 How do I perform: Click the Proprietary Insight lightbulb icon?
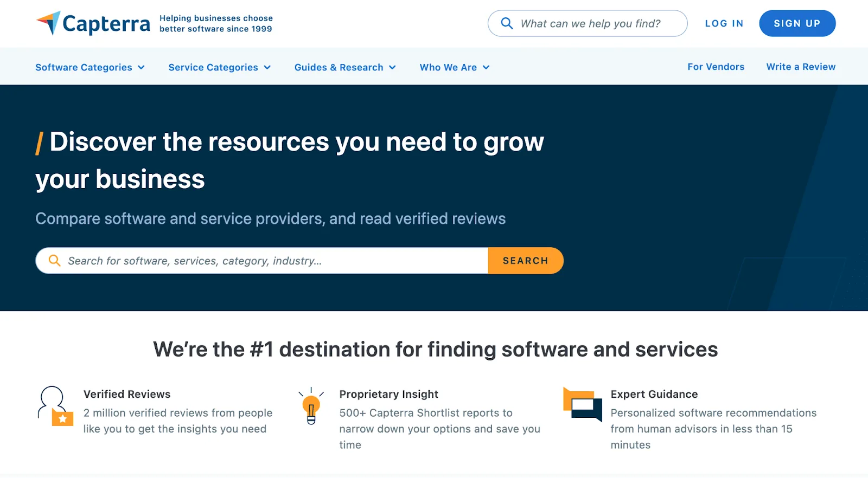click(311, 406)
